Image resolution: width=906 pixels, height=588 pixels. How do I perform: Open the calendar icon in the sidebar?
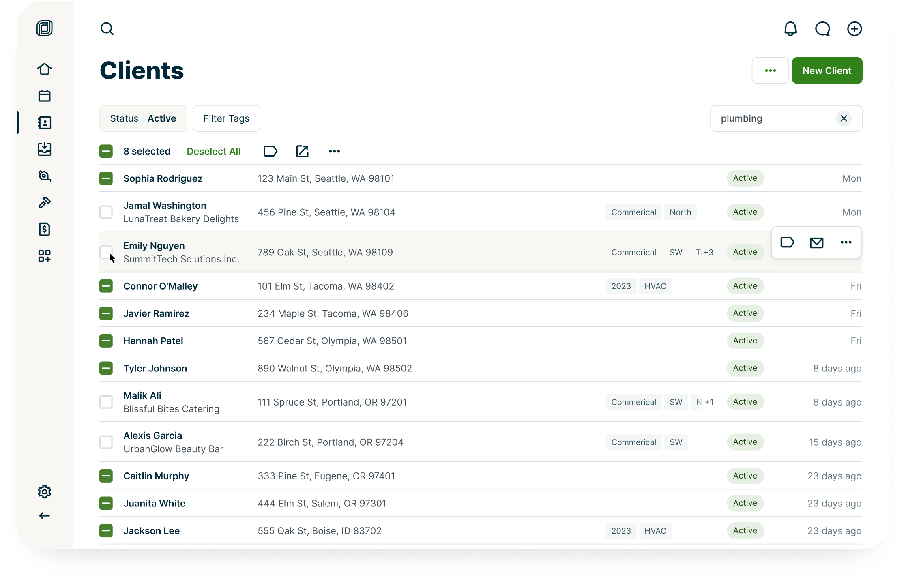point(45,96)
